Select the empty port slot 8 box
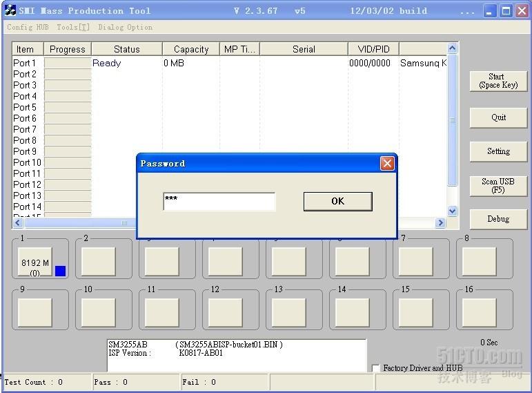This screenshot has width=532, height=393. (x=480, y=262)
